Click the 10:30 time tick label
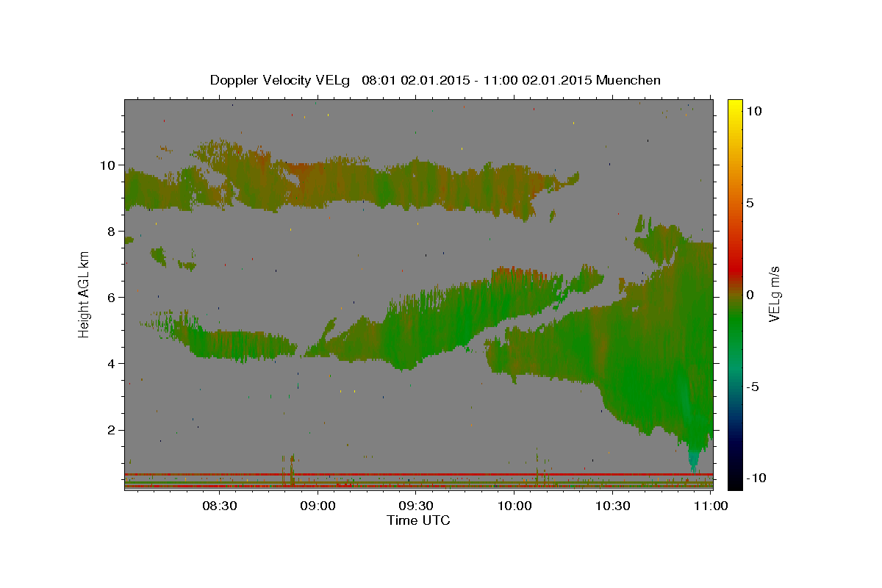This screenshot has width=882, height=588. tap(612, 506)
